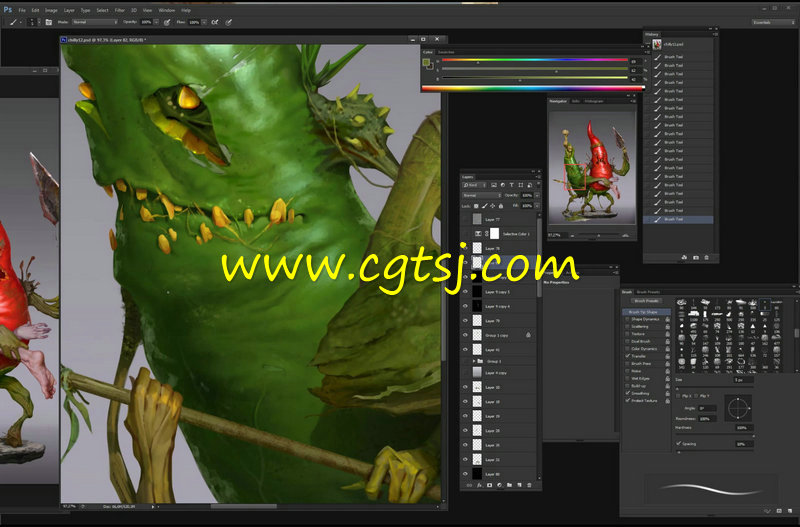Open the painting Mode dropdown in options bar

click(x=94, y=22)
